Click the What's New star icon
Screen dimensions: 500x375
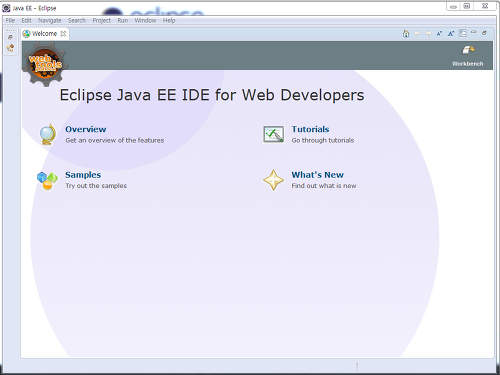pos(273,180)
